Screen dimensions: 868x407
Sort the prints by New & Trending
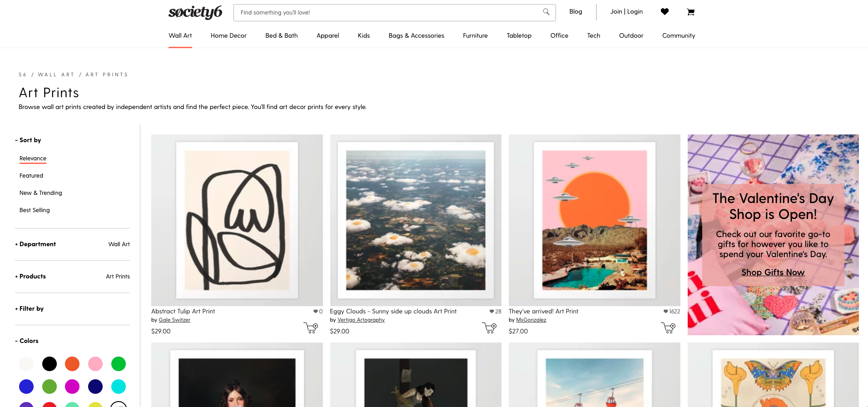point(41,193)
